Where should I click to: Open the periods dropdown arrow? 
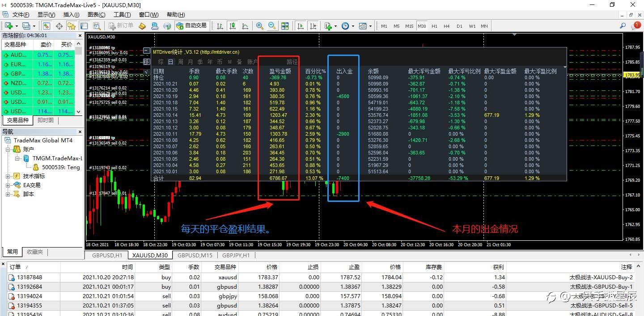(352, 26)
